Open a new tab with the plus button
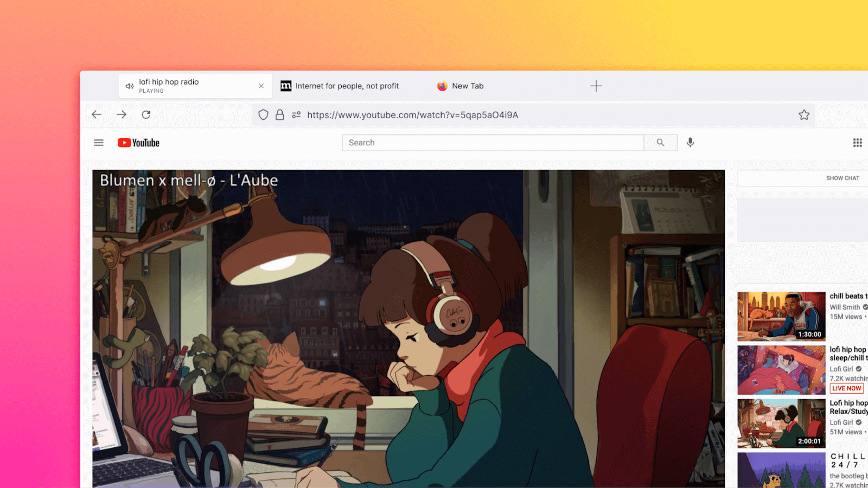The width and height of the screenshot is (868, 488). pyautogui.click(x=596, y=86)
